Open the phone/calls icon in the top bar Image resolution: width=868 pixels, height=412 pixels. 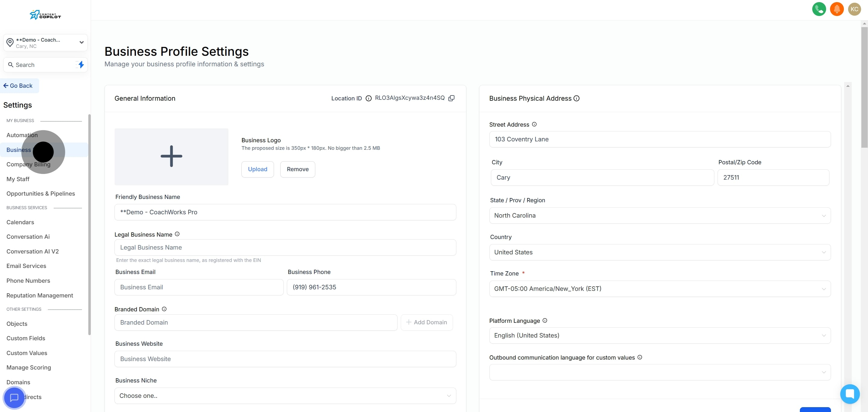coord(819,9)
